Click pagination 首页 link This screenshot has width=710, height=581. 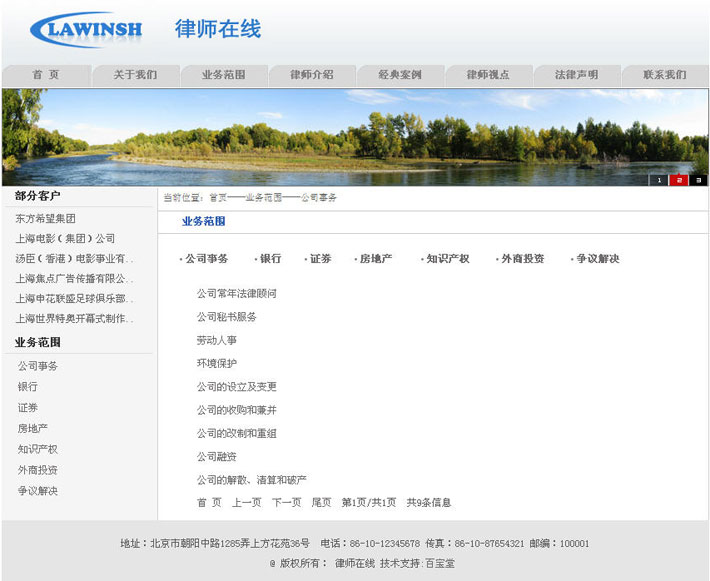pos(209,503)
